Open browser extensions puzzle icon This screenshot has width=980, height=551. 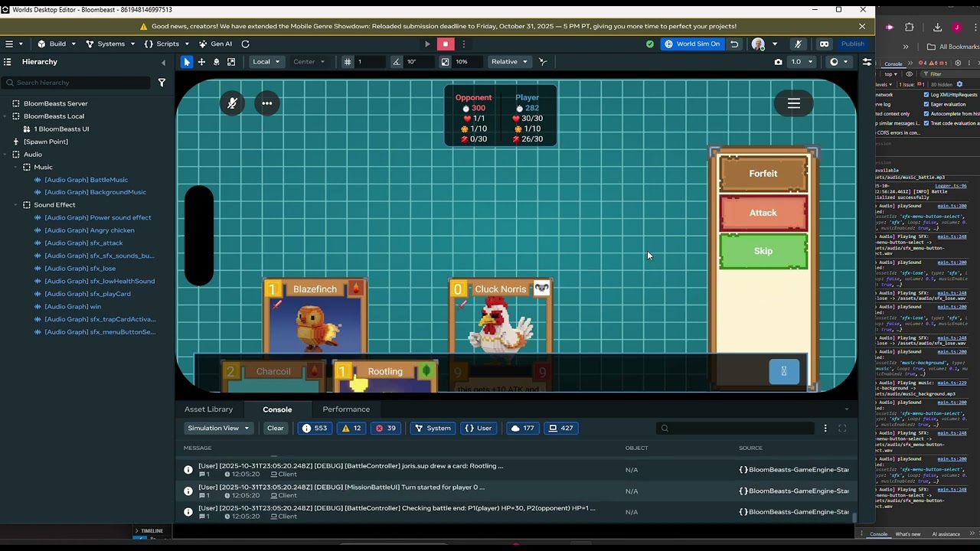coord(910,28)
